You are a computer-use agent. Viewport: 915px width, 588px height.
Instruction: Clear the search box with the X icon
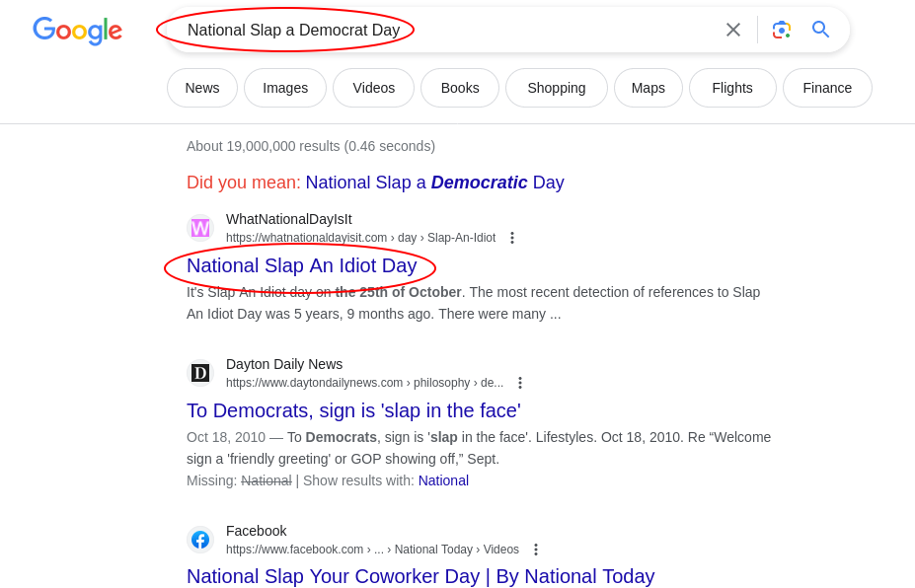click(x=733, y=30)
